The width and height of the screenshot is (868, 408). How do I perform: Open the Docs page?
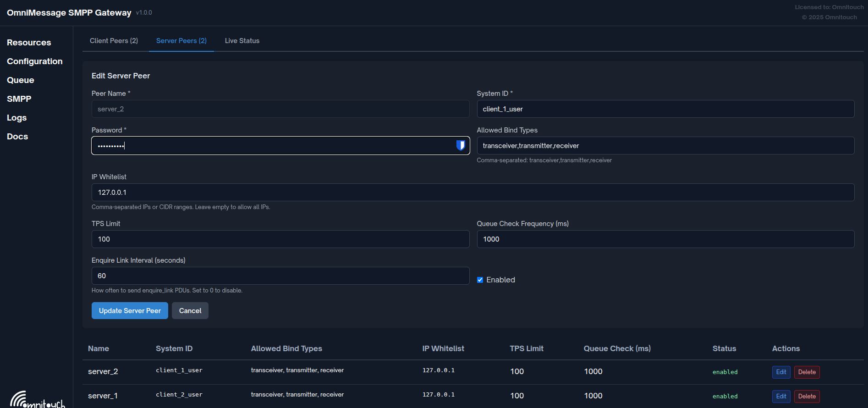(x=17, y=137)
